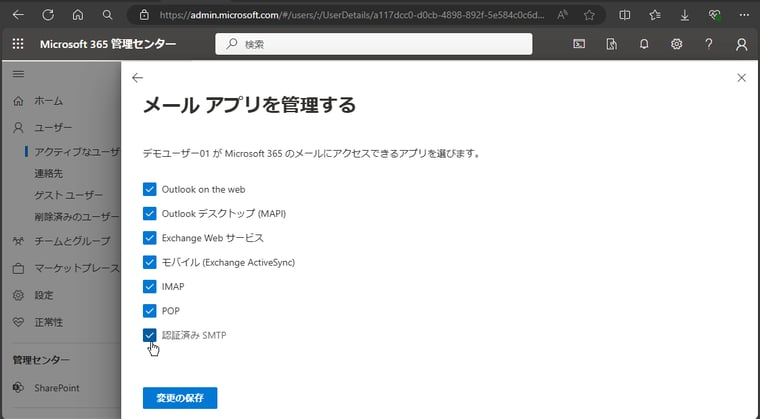Collapse navigation with hamburger icon
Screen dimensions: 760x419
pos(18,74)
